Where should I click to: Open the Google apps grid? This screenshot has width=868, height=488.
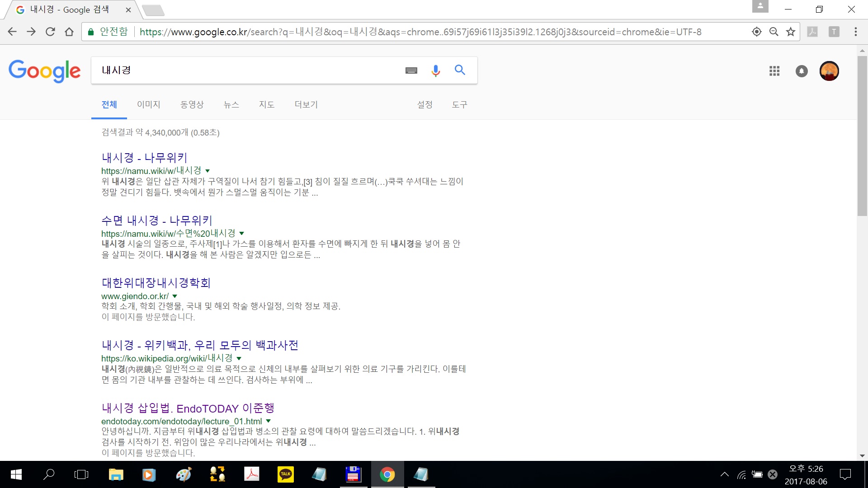pos(774,71)
